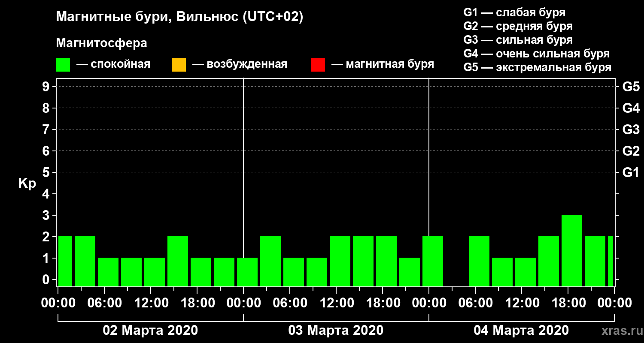Click the orange 'возбужденная' legend swatch
This screenshot has width=644, height=343.
179,64
